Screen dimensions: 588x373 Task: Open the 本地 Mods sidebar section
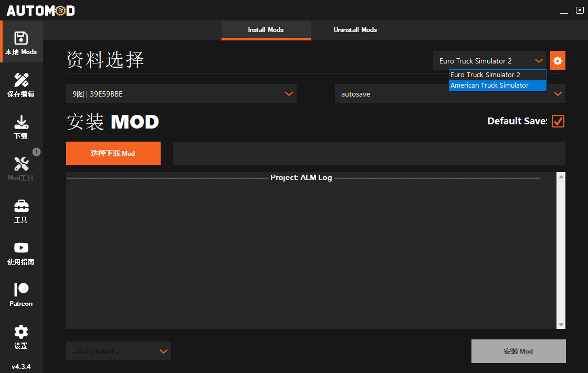tap(21, 41)
